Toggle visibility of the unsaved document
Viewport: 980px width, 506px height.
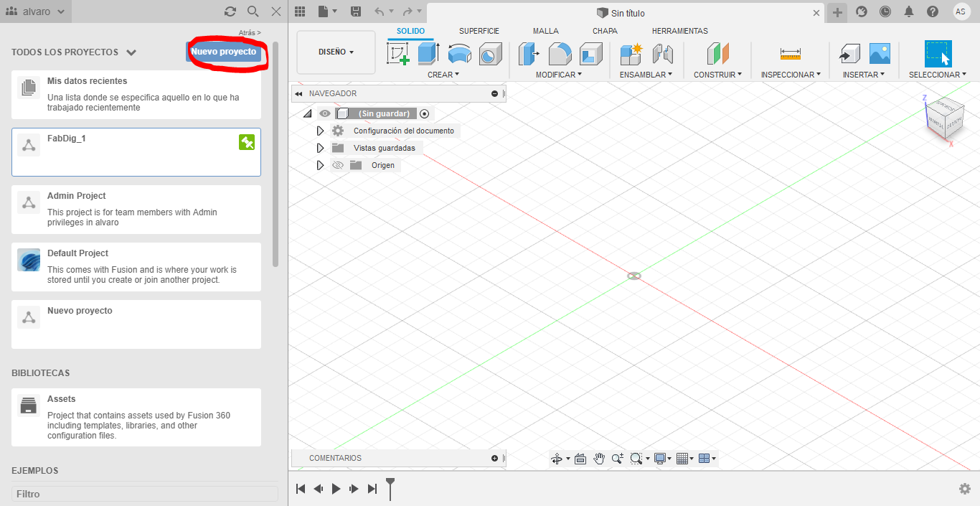pos(325,113)
